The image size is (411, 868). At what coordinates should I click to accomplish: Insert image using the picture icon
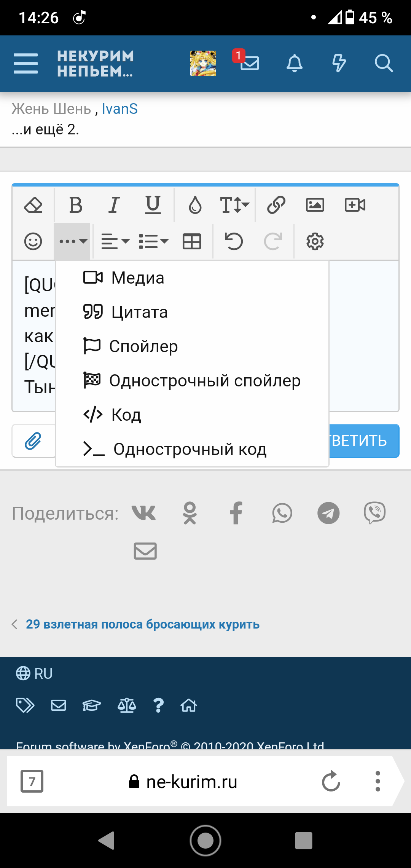click(315, 205)
